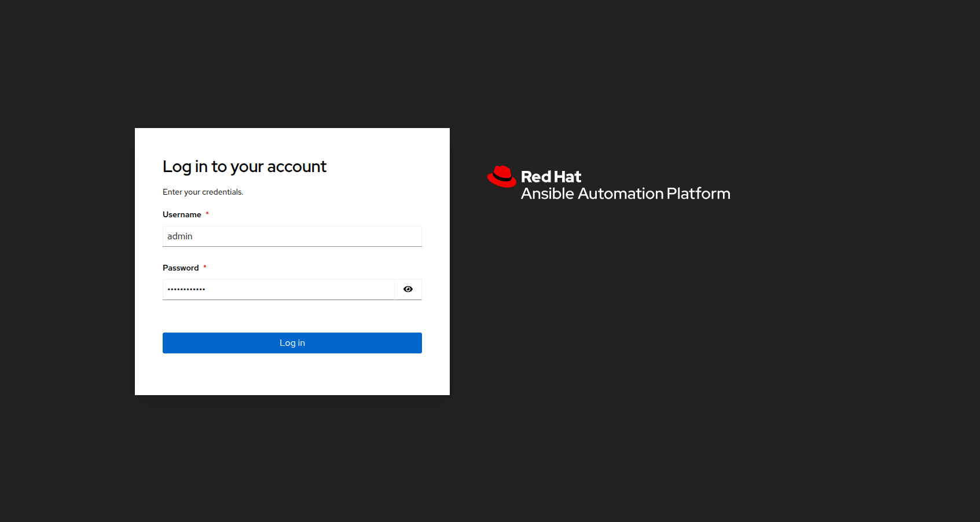This screenshot has width=980, height=522.
Task: Click the empty space between Password field and Log in
Action: [292, 316]
